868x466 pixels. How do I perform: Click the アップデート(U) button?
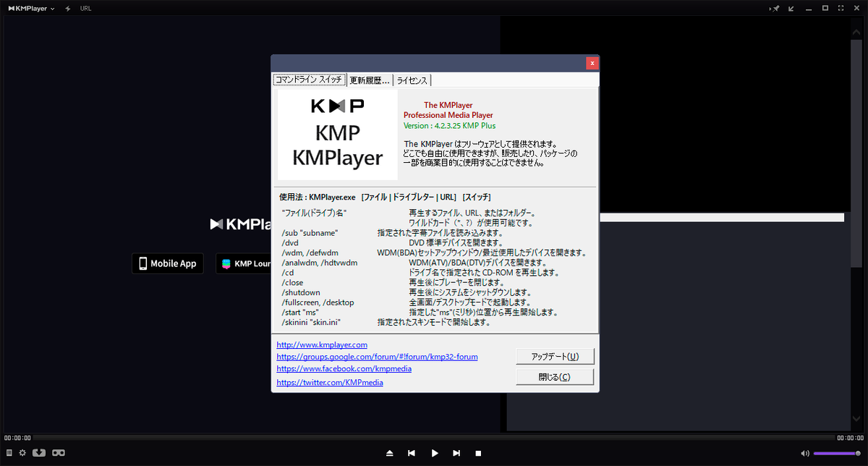[x=554, y=356]
